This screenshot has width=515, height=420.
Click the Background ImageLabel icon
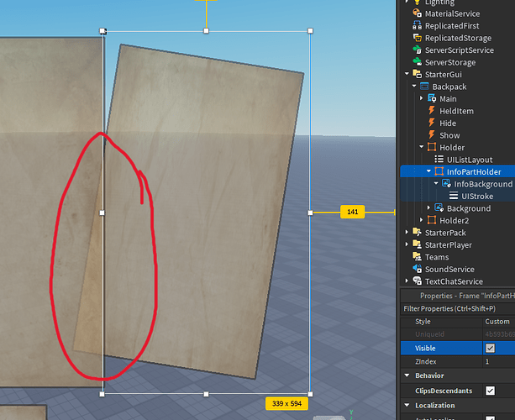point(439,207)
